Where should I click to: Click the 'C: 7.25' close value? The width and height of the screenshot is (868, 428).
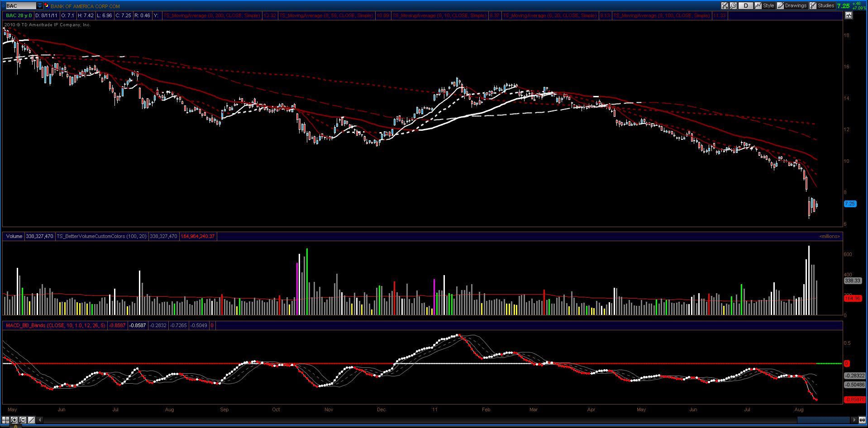point(123,15)
